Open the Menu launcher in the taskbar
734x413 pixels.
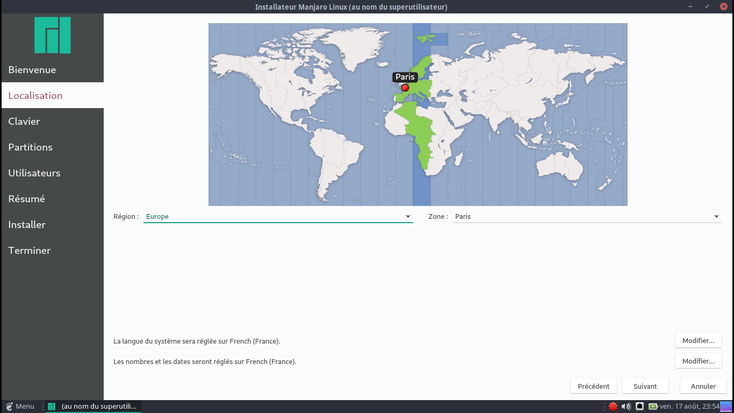coord(20,406)
